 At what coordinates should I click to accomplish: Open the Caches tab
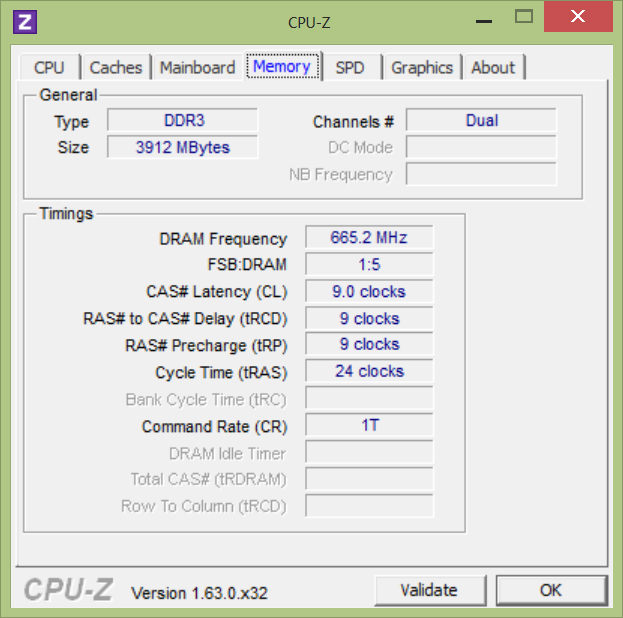pos(116,67)
